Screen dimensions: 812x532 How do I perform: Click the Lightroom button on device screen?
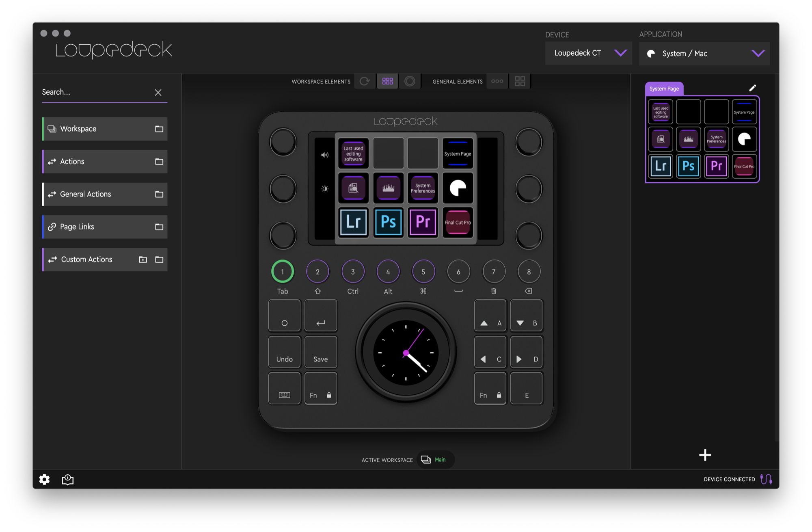click(353, 222)
